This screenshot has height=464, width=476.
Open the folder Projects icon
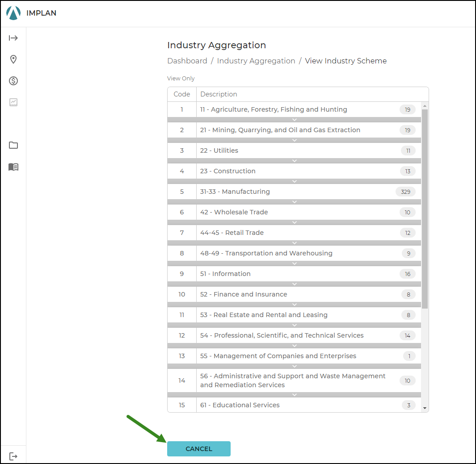click(13, 145)
